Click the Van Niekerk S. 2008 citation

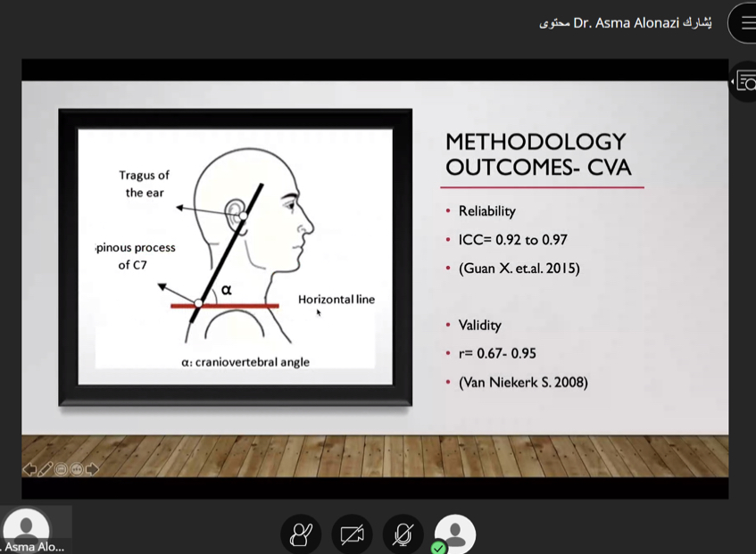coord(523,383)
